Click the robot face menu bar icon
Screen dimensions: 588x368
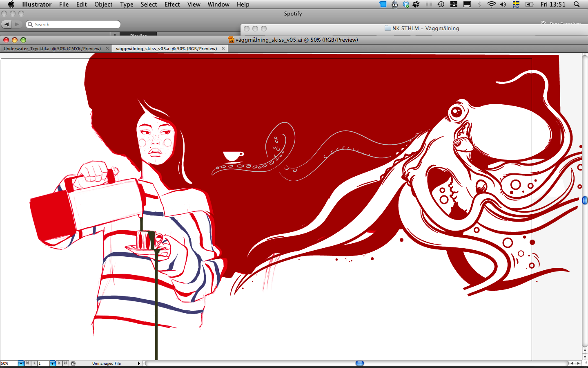(x=394, y=4)
